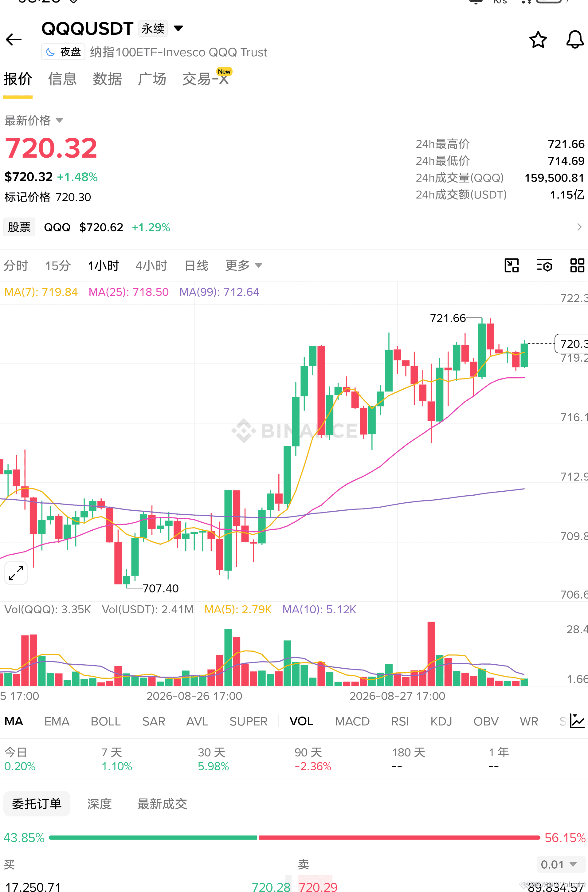Tap 今日 0.20% performance

tap(20, 759)
